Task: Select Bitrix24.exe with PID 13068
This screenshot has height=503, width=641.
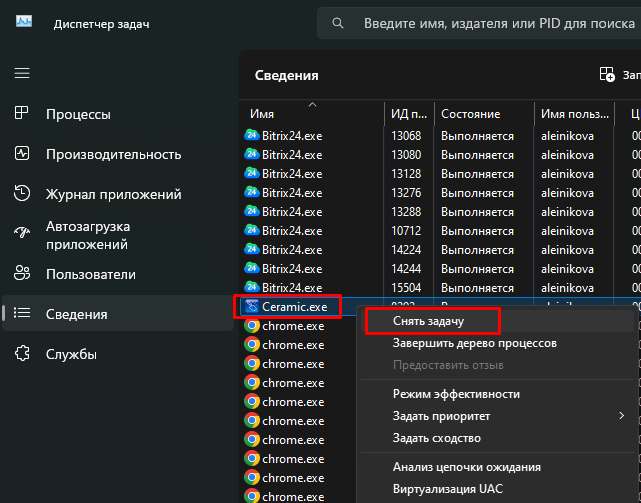Action: [x=292, y=136]
